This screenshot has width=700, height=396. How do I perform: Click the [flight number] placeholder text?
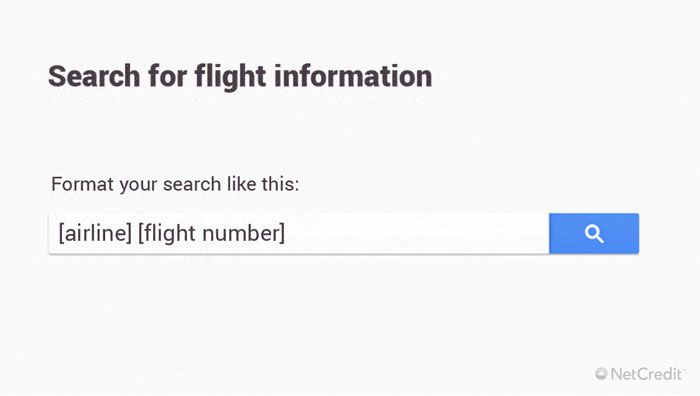coord(211,233)
